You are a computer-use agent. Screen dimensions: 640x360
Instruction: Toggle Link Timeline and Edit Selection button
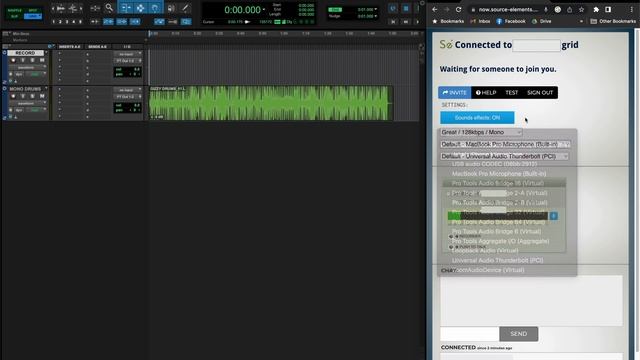[108, 21]
